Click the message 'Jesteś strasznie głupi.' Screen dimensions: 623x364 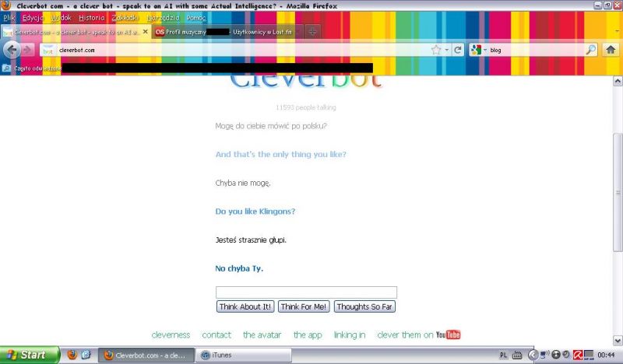pos(251,240)
